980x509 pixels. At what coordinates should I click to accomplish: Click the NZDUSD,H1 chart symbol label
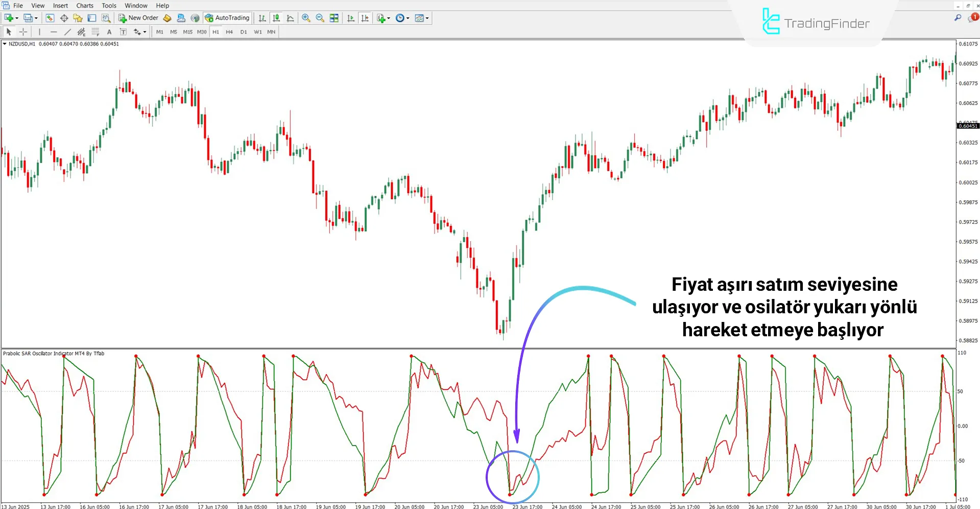(22, 44)
